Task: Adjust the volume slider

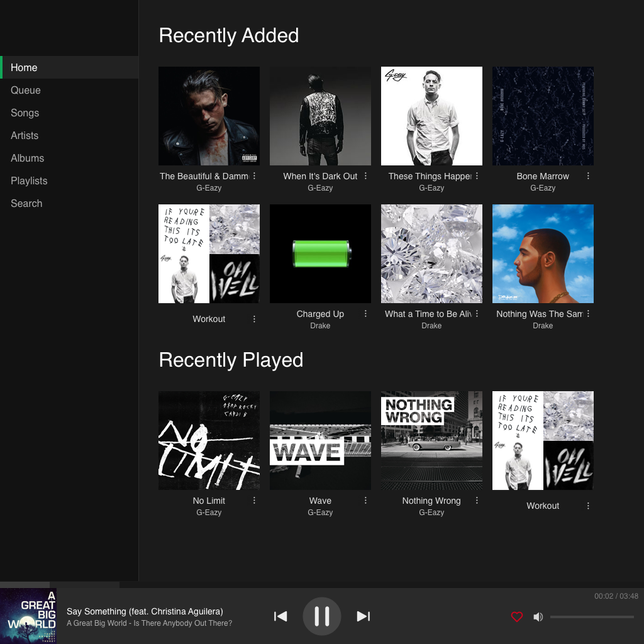Action: tap(592, 616)
